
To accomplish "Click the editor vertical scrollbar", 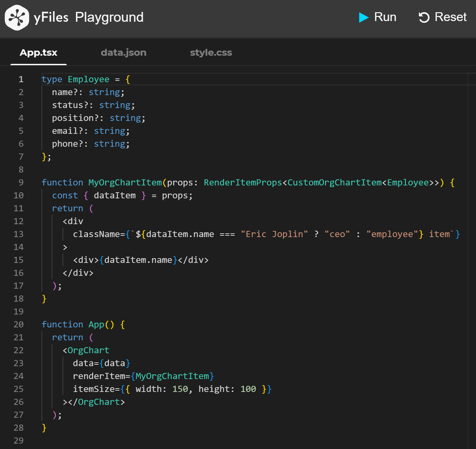I will click(472, 261).
